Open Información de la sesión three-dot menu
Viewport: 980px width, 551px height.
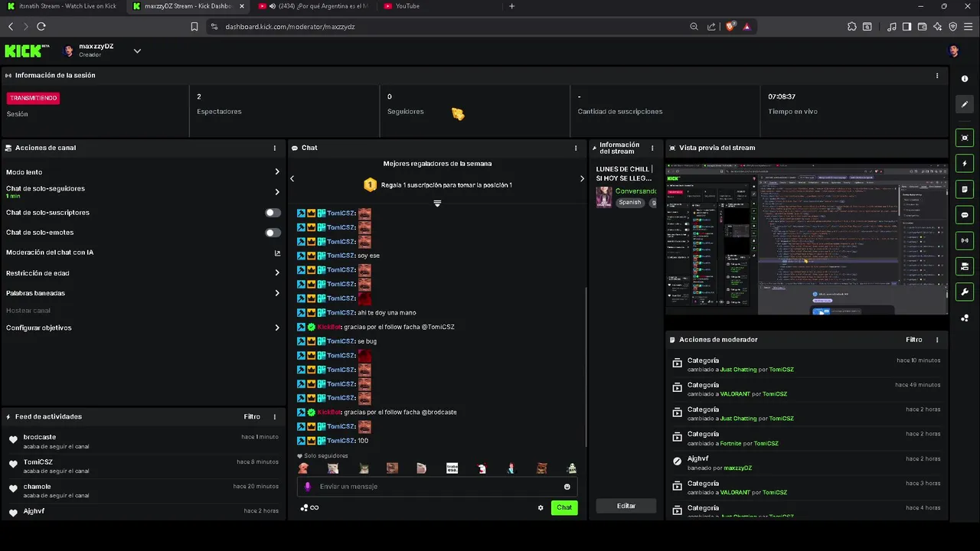point(937,76)
